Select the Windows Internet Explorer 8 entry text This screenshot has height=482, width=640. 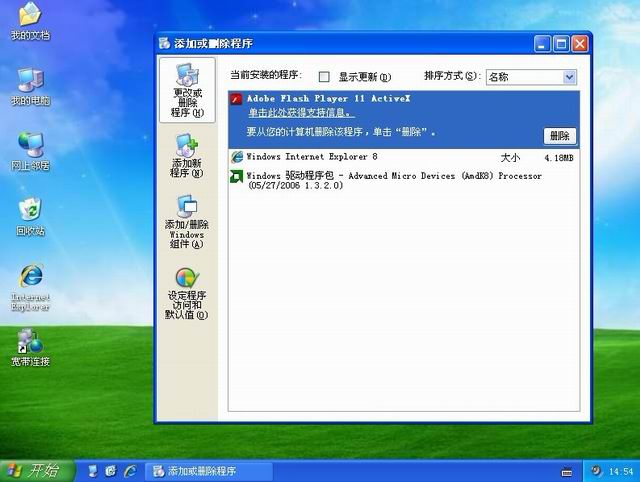coord(312,157)
